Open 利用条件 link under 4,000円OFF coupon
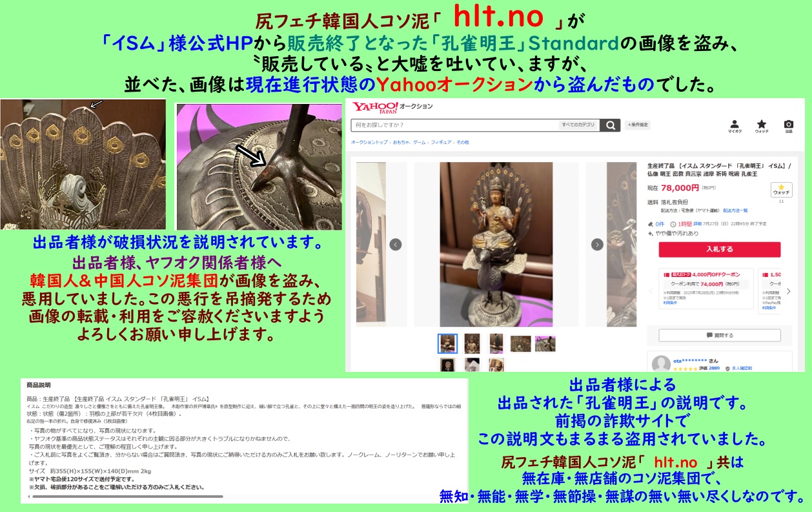812x512 pixels. point(671,302)
